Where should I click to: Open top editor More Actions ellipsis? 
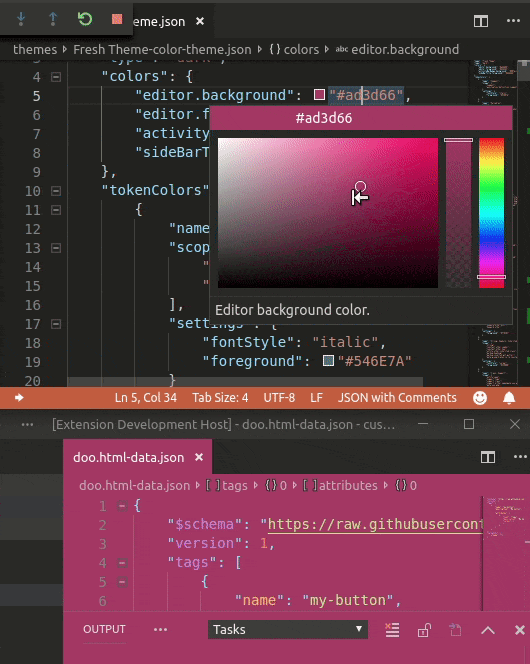[513, 20]
